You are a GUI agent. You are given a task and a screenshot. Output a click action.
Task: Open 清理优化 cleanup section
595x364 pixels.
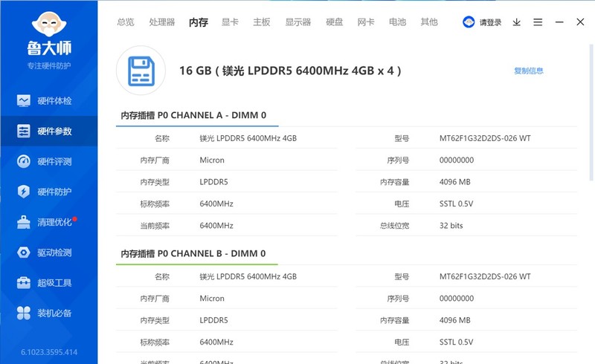pos(49,222)
